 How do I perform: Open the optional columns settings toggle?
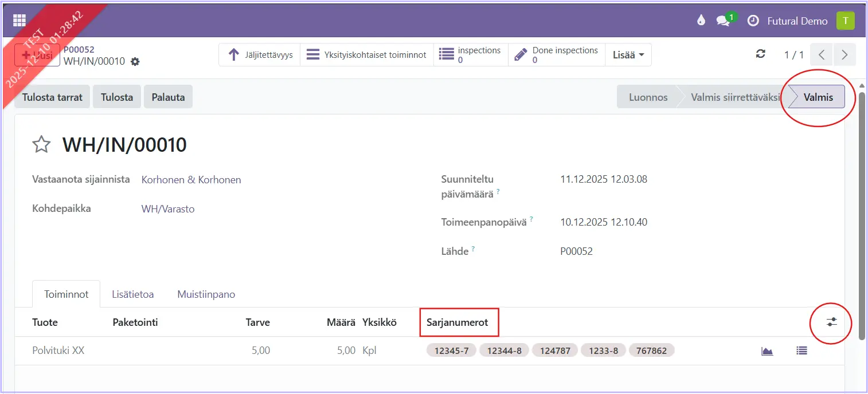click(831, 322)
